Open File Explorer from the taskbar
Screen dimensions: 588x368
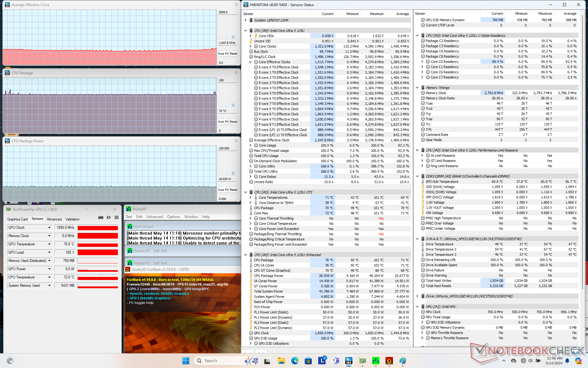[x=281, y=361]
